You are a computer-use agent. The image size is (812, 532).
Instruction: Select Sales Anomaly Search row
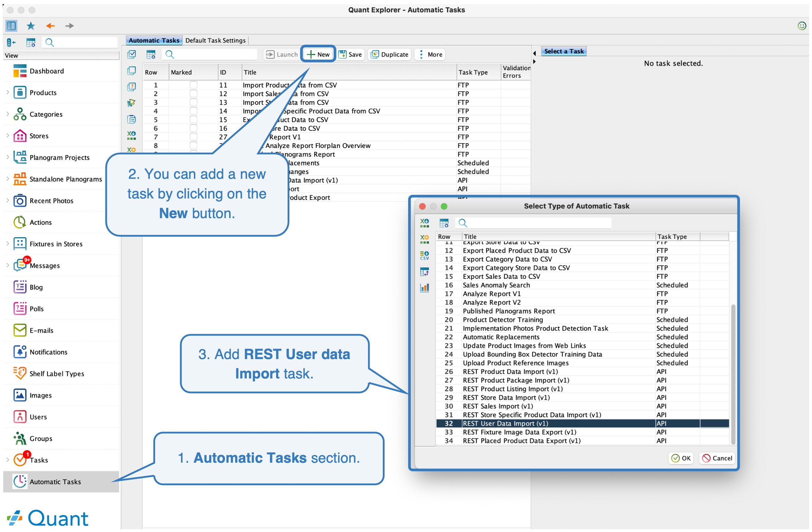coord(582,285)
